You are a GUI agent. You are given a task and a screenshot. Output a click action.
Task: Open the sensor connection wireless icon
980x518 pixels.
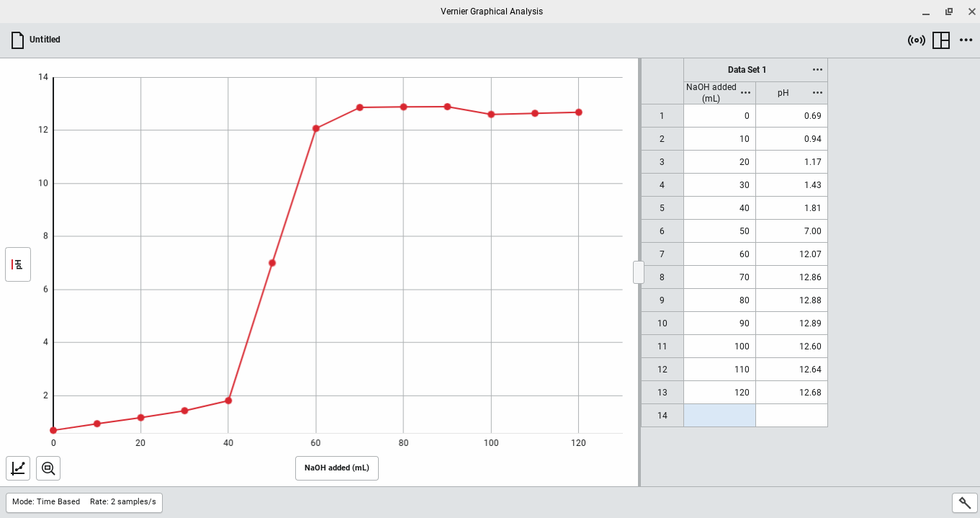[916, 40]
